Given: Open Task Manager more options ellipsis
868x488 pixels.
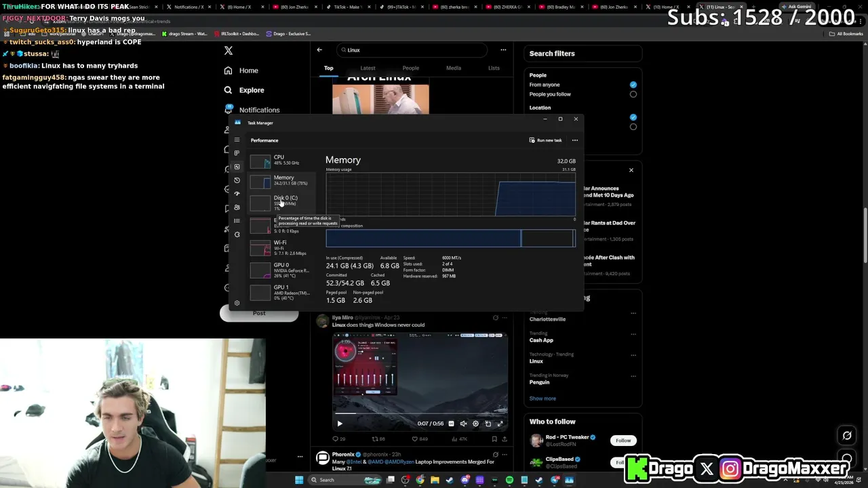Looking at the screenshot, I should (x=575, y=140).
